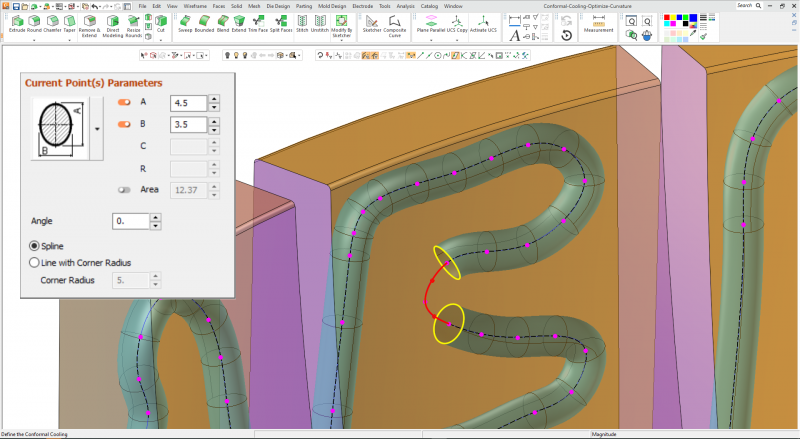Click the Angle input field
The image size is (800, 439).
pyautogui.click(x=131, y=221)
